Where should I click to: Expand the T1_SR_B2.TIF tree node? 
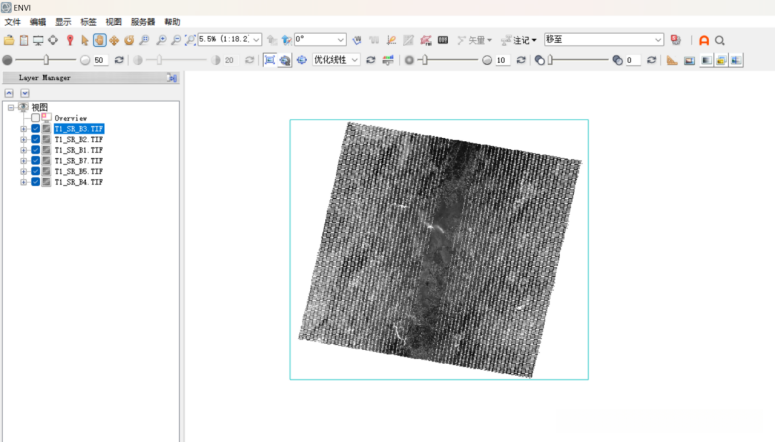23,140
